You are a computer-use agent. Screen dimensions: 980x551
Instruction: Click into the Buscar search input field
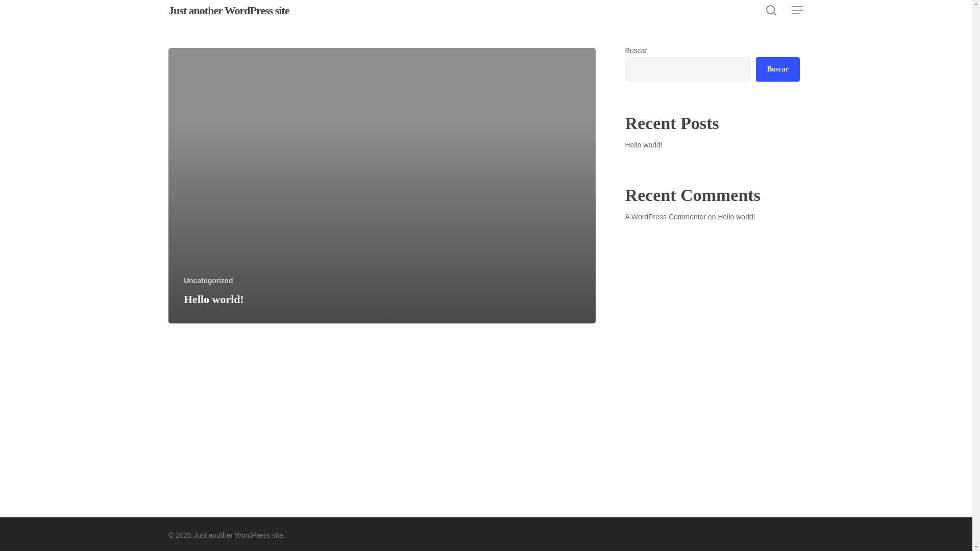click(x=688, y=69)
